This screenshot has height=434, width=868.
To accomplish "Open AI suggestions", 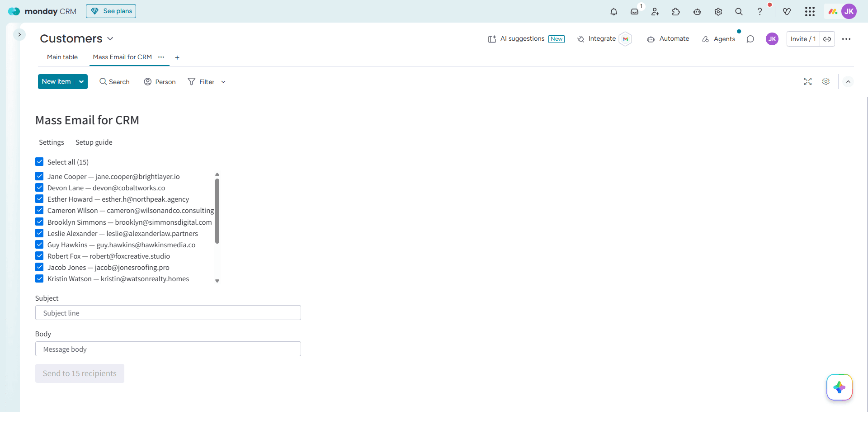I will pos(526,39).
